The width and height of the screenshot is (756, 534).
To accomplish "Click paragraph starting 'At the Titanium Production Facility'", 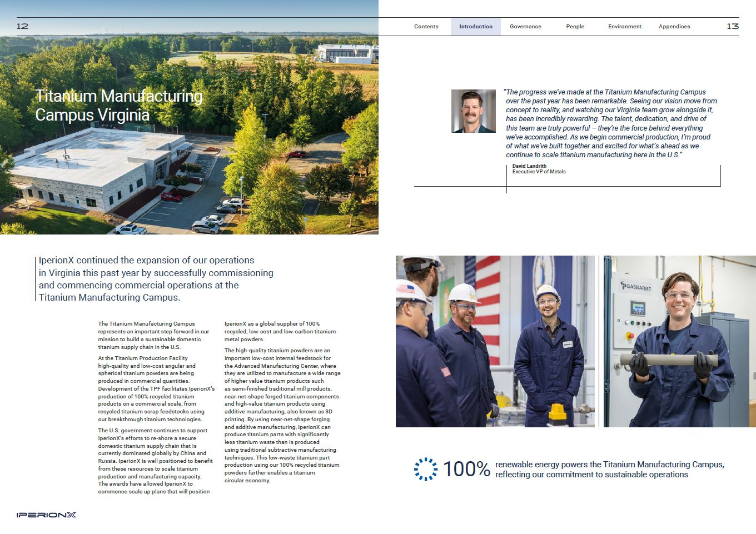I will click(156, 388).
